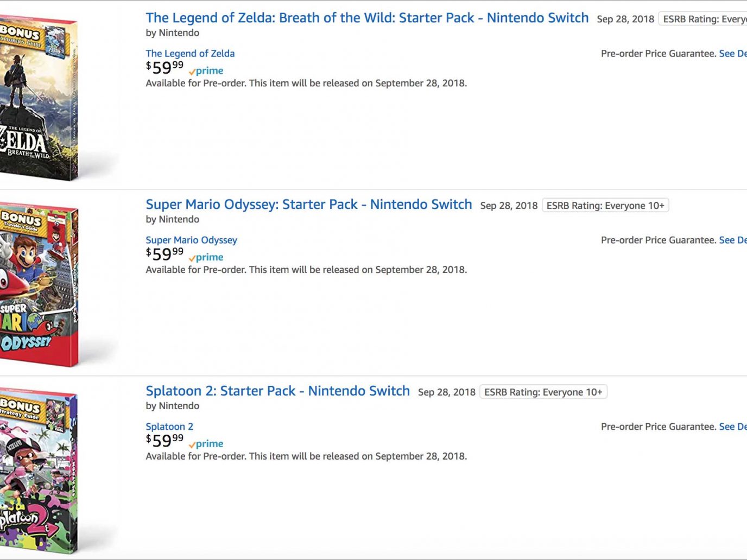Click the Super Mario Odyssey ESRB Everyone 10+ badge
The height and width of the screenshot is (560, 747).
coord(605,206)
